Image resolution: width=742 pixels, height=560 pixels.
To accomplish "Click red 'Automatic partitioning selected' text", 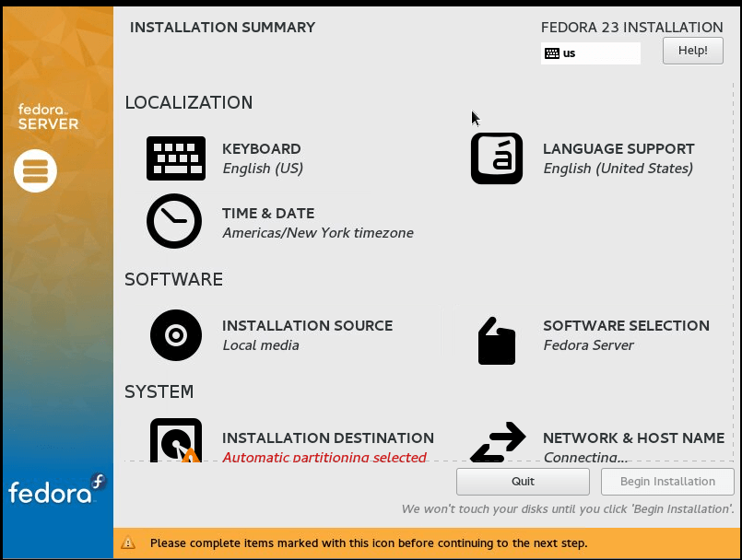I will tap(324, 457).
